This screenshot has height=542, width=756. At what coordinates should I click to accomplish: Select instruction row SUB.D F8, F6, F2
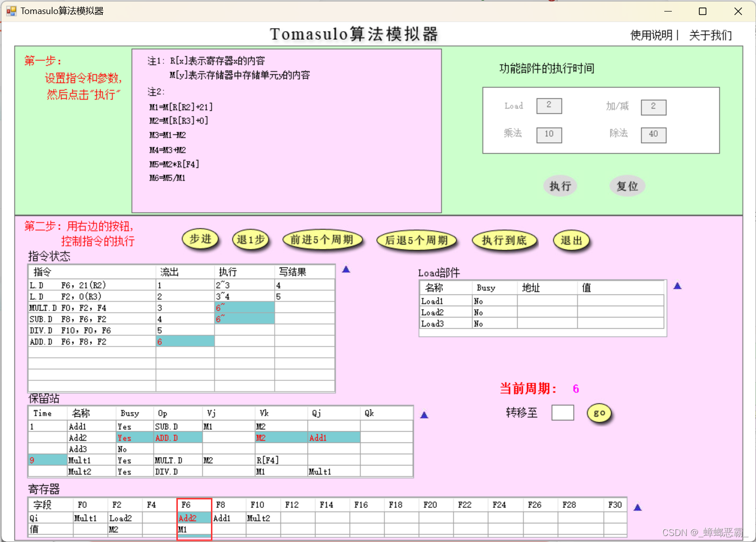(x=182, y=319)
